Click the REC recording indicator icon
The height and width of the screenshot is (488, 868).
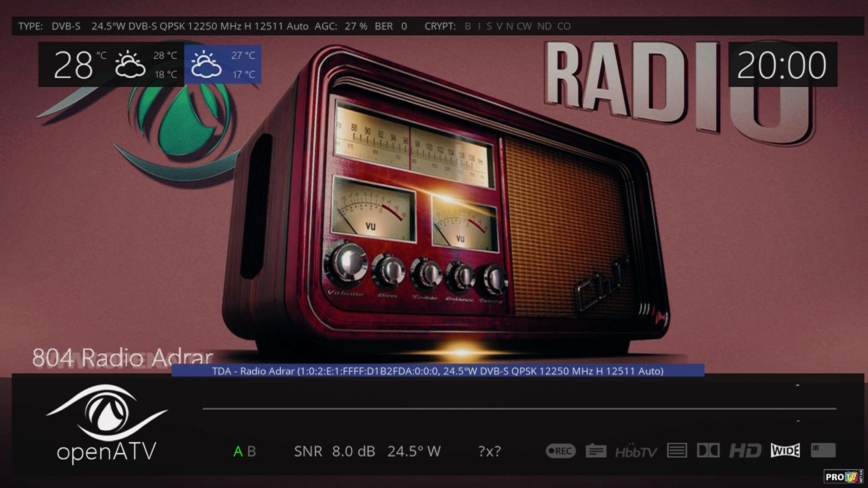click(561, 450)
